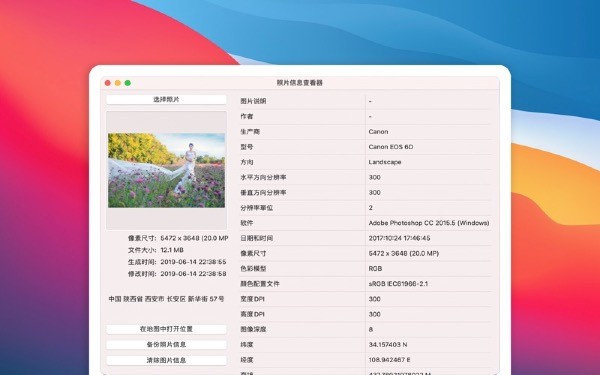Click the RGB color model value
The width and height of the screenshot is (600, 375).
(x=375, y=269)
